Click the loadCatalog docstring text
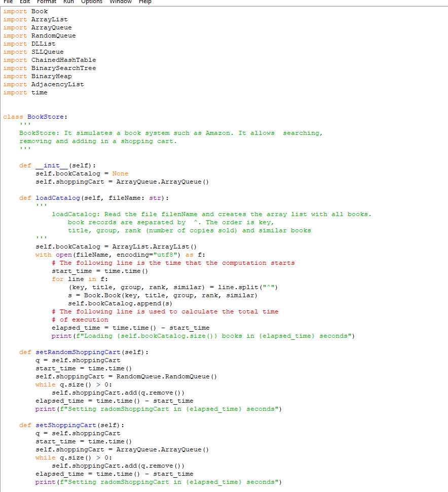 click(152, 214)
